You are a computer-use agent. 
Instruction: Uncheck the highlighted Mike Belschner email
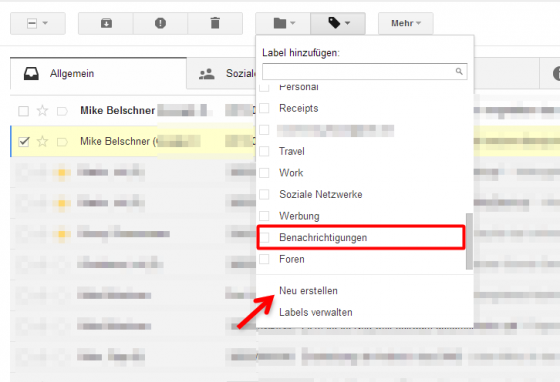[x=24, y=142]
